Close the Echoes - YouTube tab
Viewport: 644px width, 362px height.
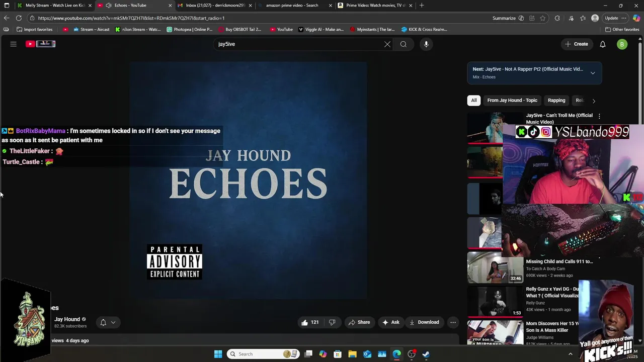170,6
